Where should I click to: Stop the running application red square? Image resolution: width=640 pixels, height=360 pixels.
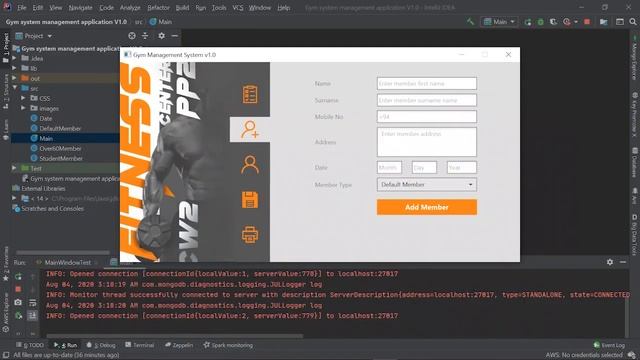click(587, 22)
